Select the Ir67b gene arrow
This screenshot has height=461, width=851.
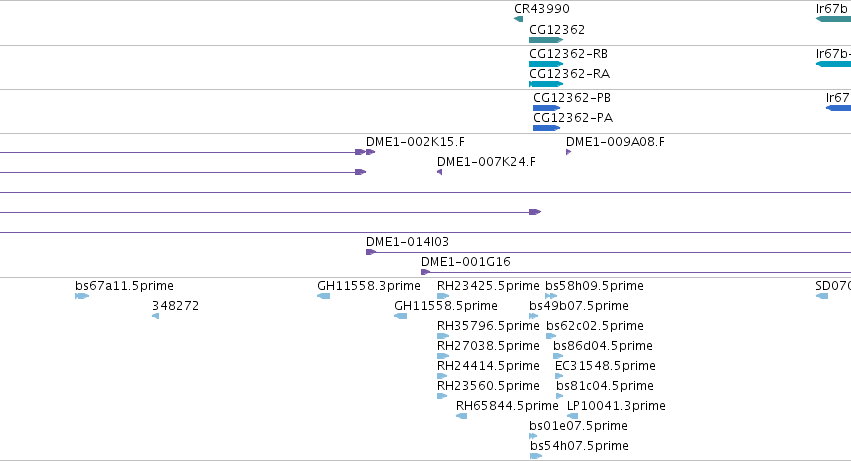(x=833, y=19)
